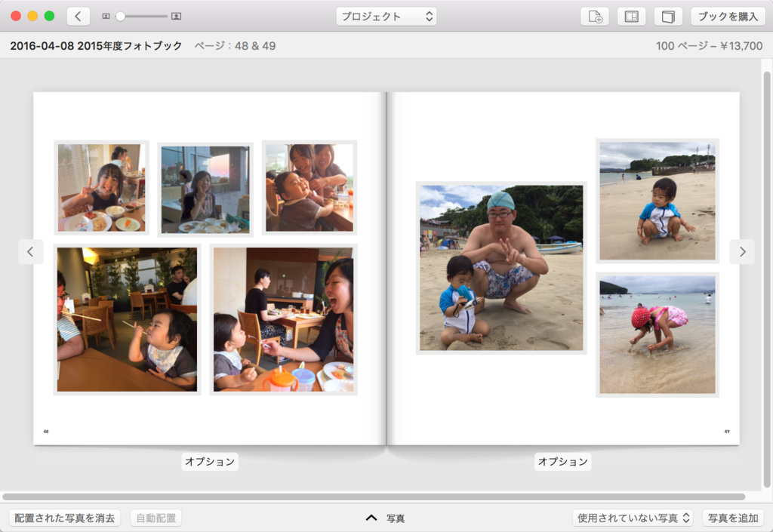This screenshot has width=773, height=532.
Task: Select photo of baby eating with chopstick
Action: coord(127,320)
